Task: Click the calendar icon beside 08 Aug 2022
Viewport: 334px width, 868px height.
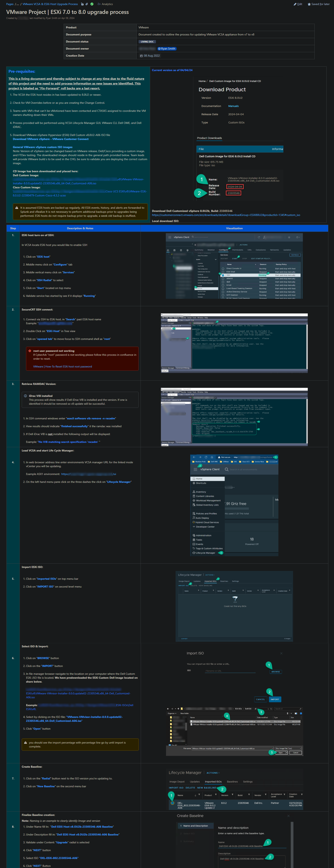Action: point(142,56)
